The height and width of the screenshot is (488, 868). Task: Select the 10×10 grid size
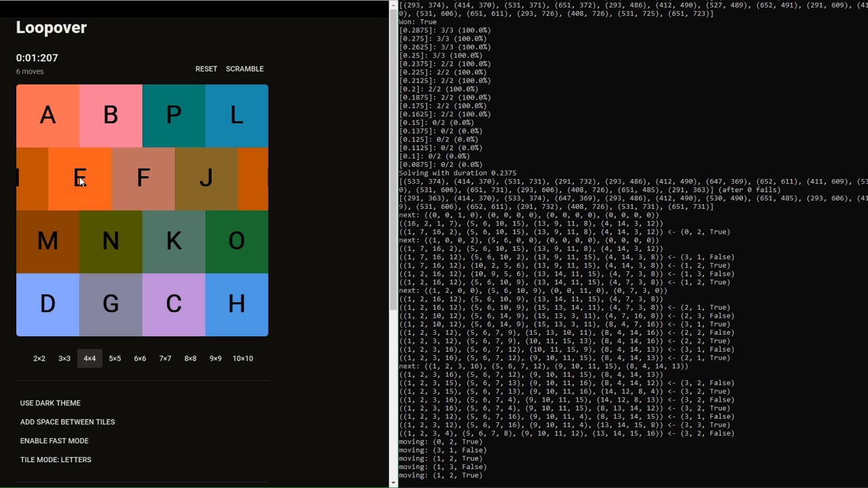coord(243,359)
